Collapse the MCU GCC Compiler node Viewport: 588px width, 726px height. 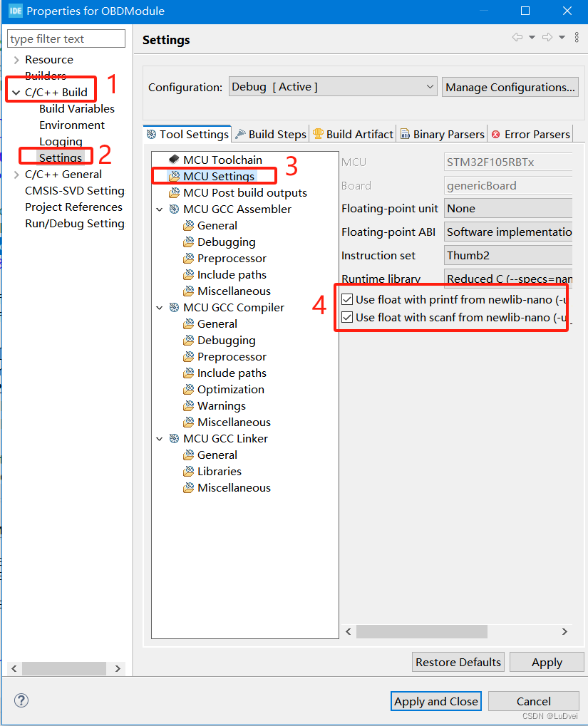click(160, 308)
